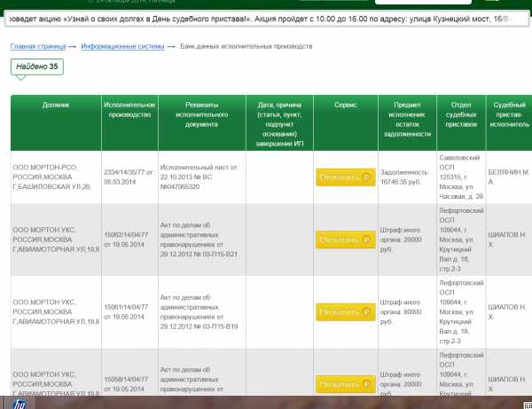Viewport: 532px width, 409px height.
Task: Click the Сервис column header
Action: pyautogui.click(x=346, y=122)
